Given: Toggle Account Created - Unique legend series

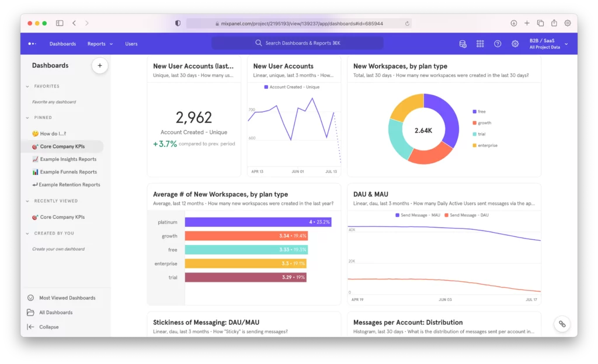Looking at the screenshot, I should click(x=291, y=87).
